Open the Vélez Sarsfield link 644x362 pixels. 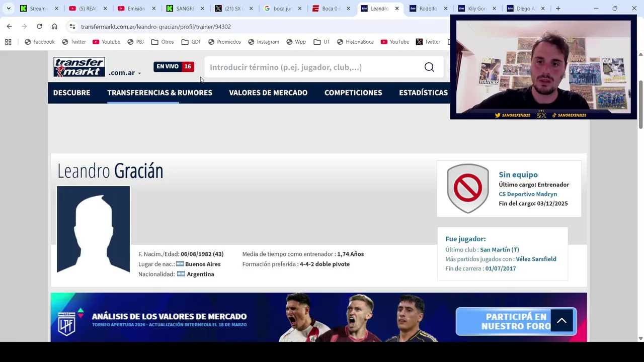(536, 259)
